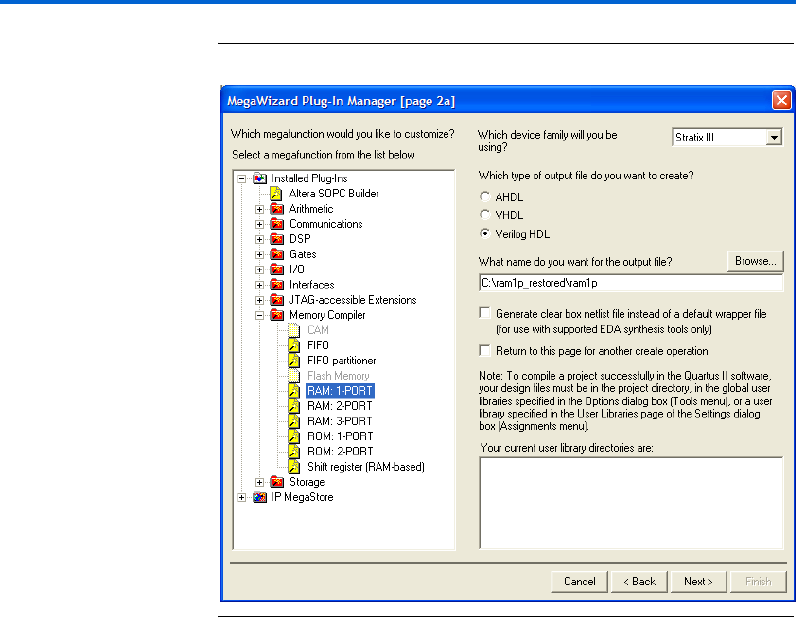The width and height of the screenshot is (796, 618).
Task: Check Return to this page option
Action: pos(485,350)
